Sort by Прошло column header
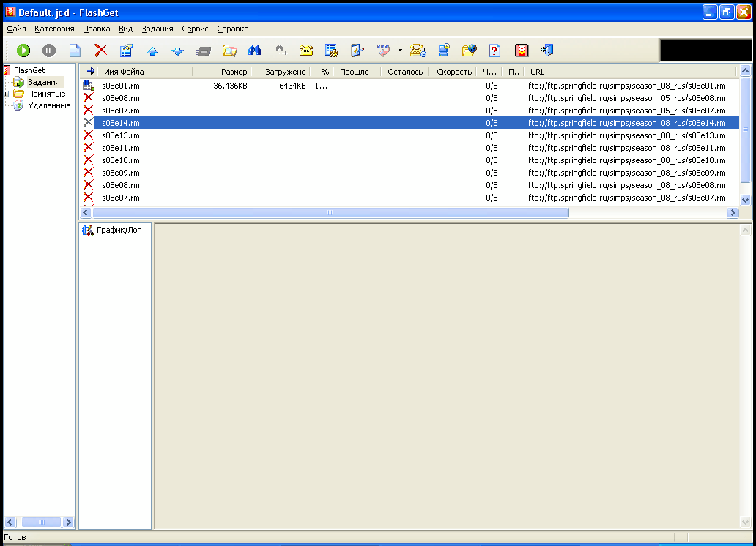The height and width of the screenshot is (546, 756). click(x=357, y=72)
